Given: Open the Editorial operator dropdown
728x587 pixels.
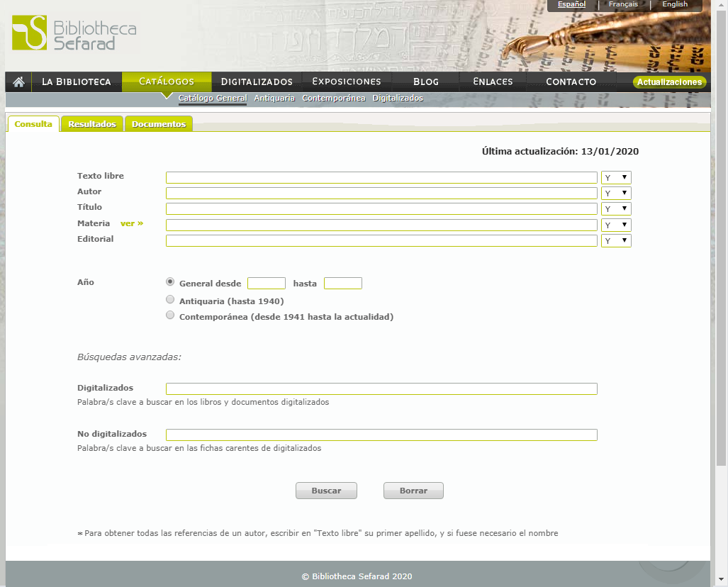Looking at the screenshot, I should tap(616, 240).
